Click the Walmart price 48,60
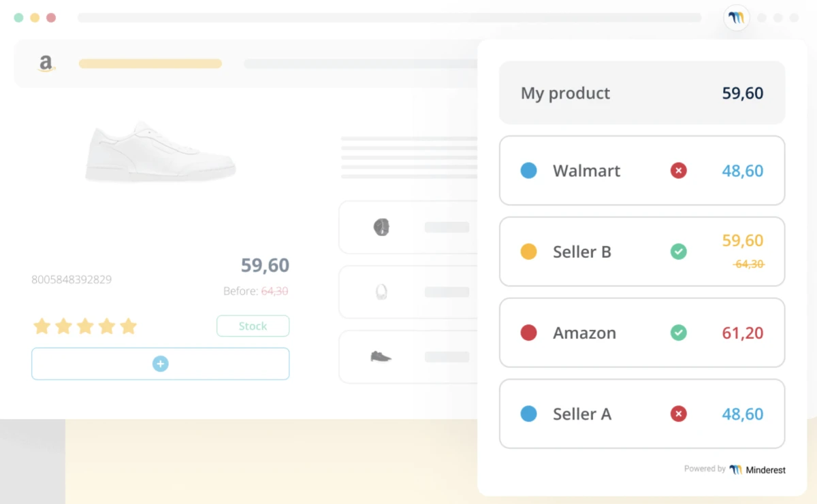 point(742,171)
